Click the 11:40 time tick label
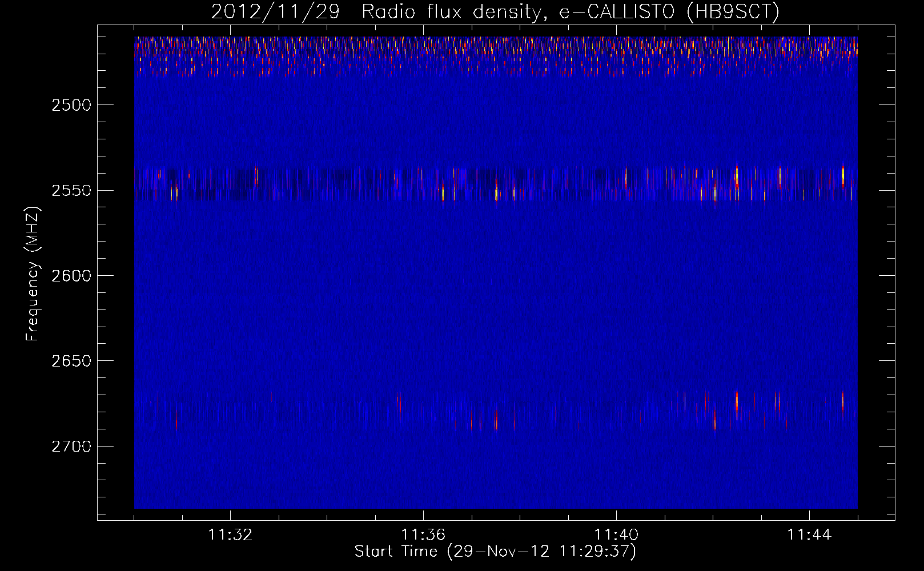The width and height of the screenshot is (924, 571). click(616, 534)
